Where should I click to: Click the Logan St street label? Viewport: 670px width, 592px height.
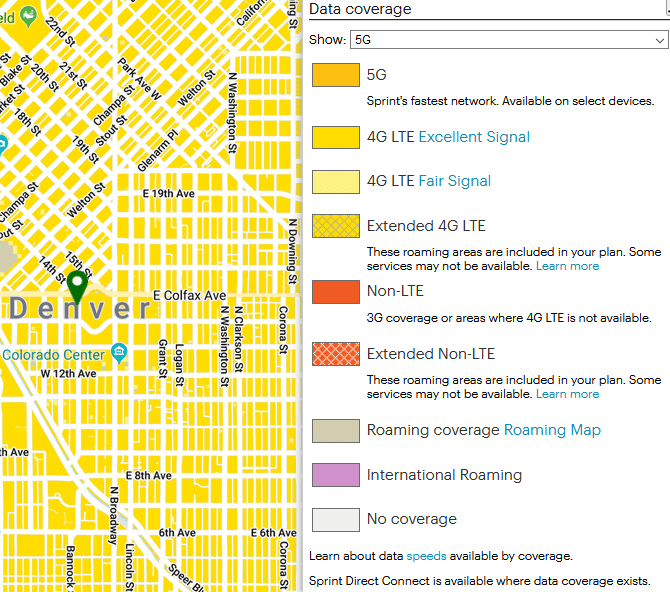[x=179, y=365]
